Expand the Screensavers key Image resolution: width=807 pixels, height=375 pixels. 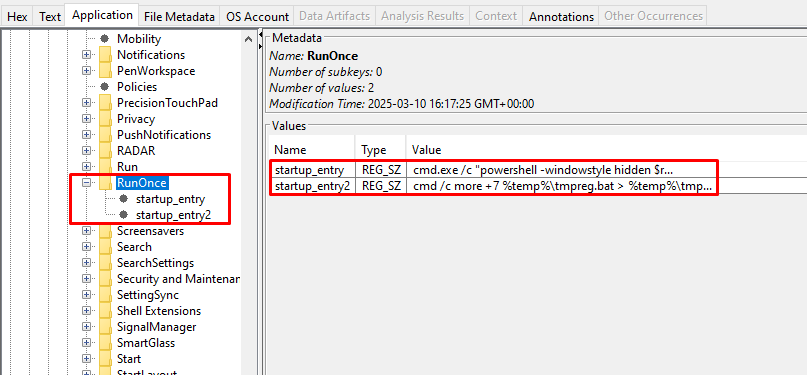point(86,231)
